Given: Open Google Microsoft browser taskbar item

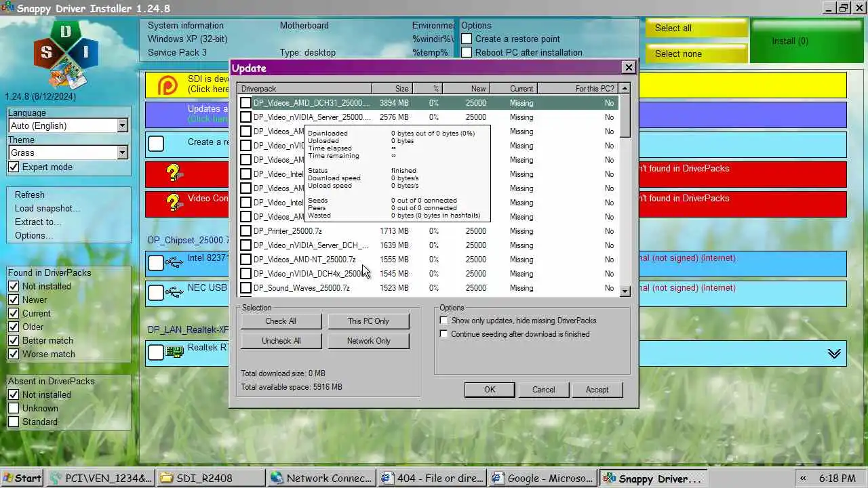Looking at the screenshot, I should [x=542, y=478].
